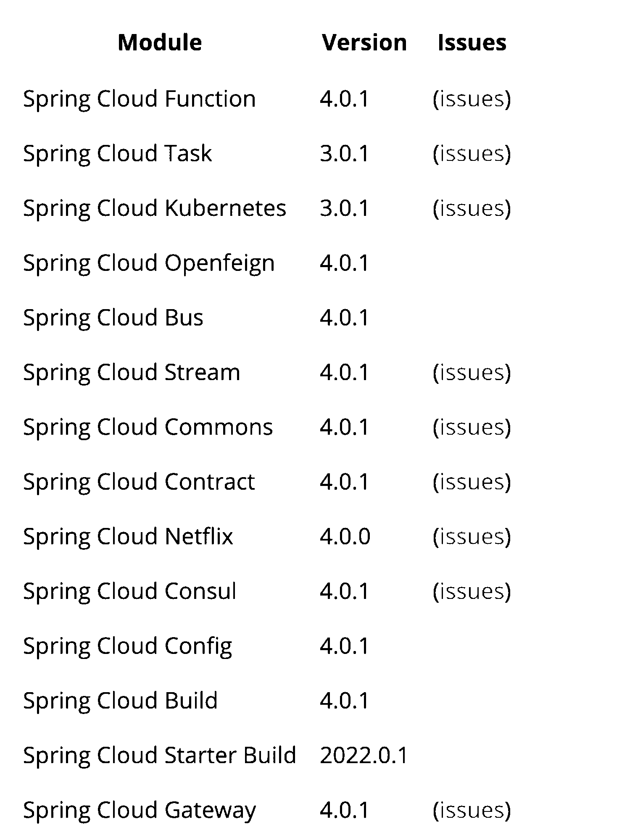Select the Spring Cloud Bus module name

click(x=113, y=318)
